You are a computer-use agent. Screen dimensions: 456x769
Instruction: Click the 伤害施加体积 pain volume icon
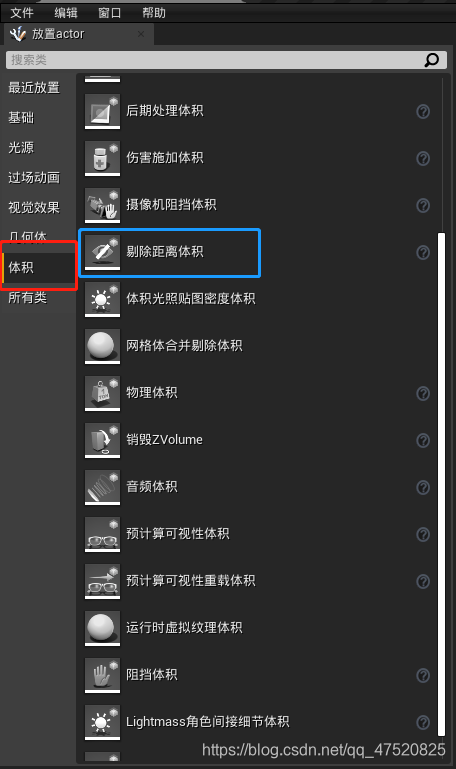pyautogui.click(x=102, y=158)
